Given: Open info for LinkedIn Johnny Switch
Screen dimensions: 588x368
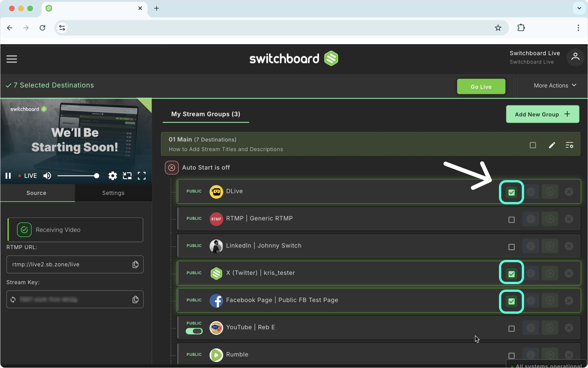Looking at the screenshot, I should (531, 246).
